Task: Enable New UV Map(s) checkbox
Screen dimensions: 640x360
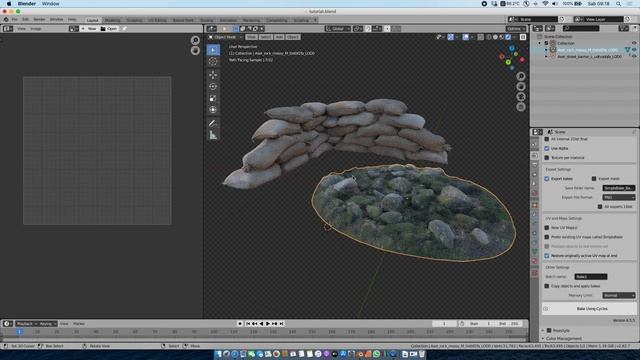Action: (547, 228)
